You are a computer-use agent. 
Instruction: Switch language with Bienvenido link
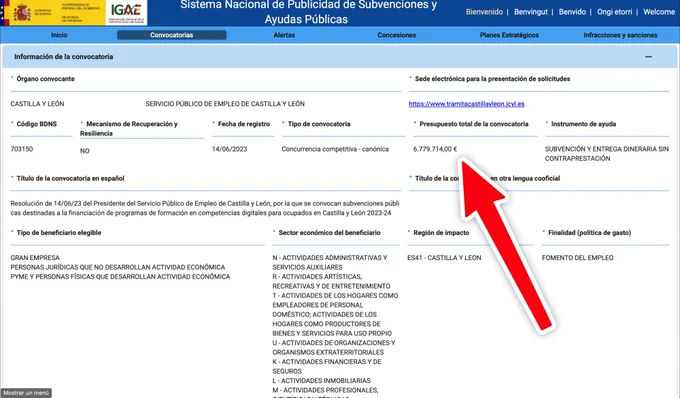tap(484, 12)
